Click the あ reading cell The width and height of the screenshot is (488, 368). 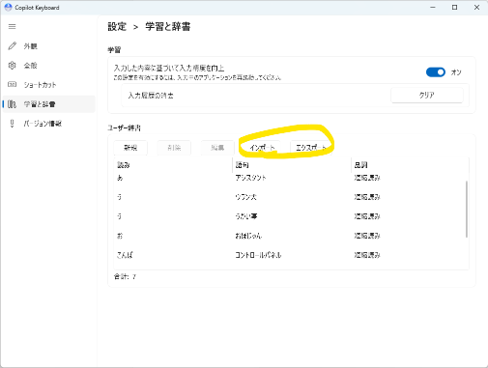pyautogui.click(x=120, y=178)
